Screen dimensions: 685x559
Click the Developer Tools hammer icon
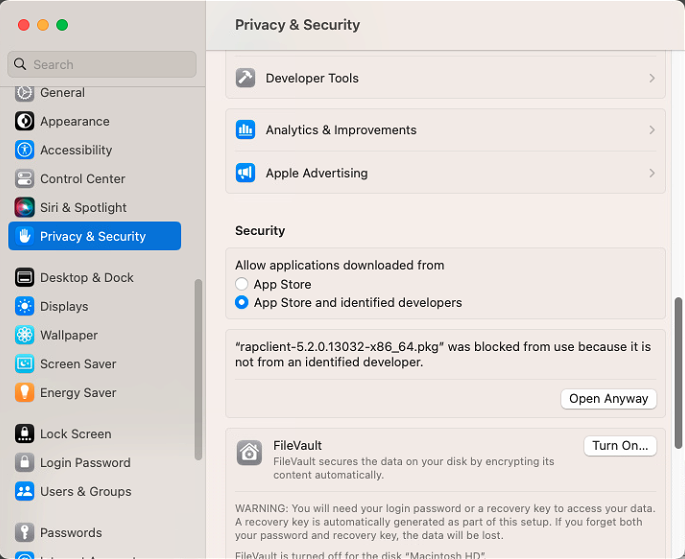(246, 78)
